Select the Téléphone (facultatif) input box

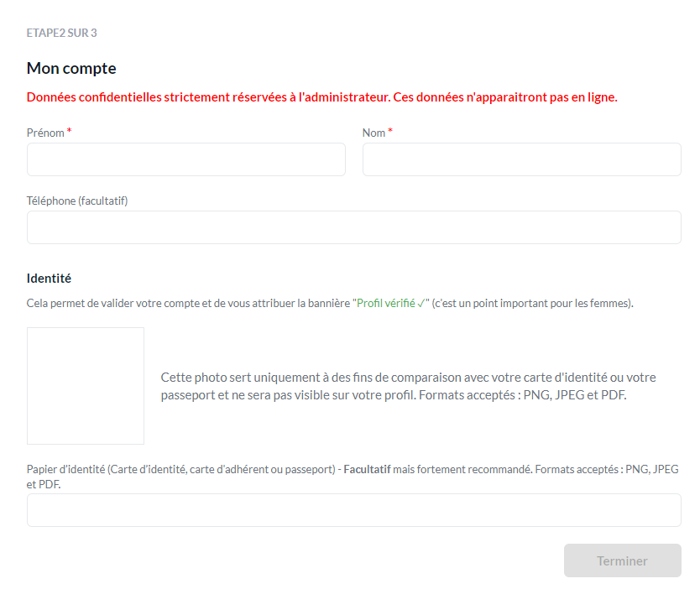(354, 227)
